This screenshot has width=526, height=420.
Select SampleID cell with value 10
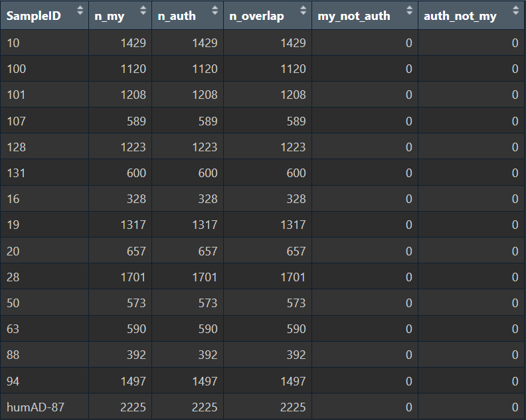[13, 43]
